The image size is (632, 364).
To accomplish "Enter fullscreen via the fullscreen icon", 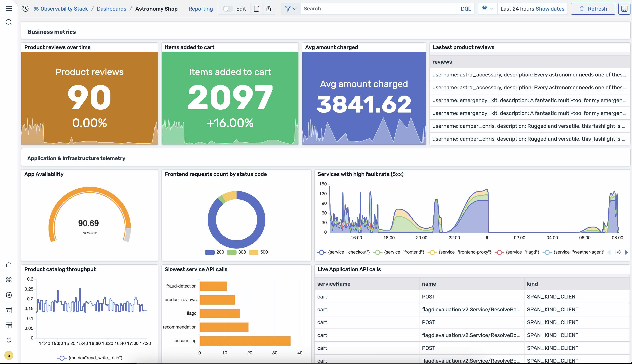I will tap(624, 9).
